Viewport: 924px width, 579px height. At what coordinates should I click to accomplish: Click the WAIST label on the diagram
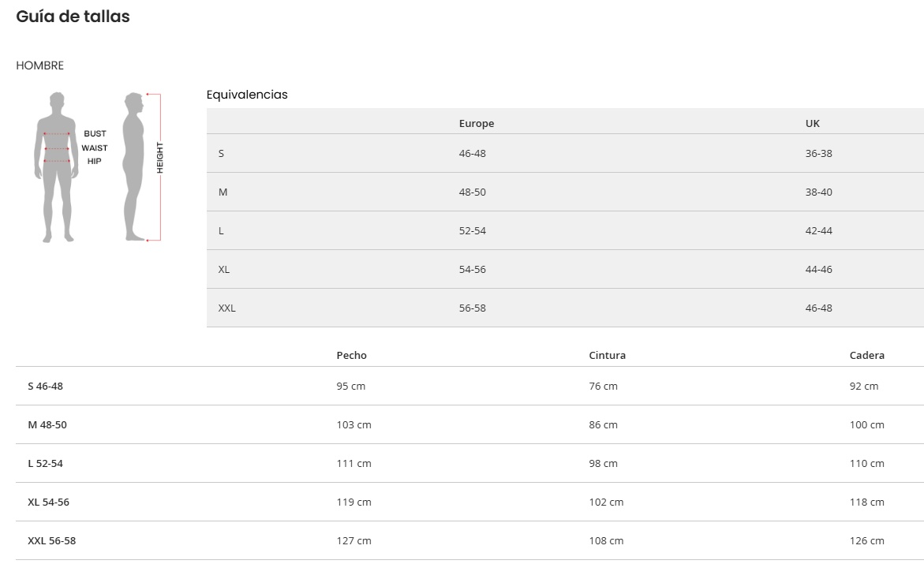(95, 148)
